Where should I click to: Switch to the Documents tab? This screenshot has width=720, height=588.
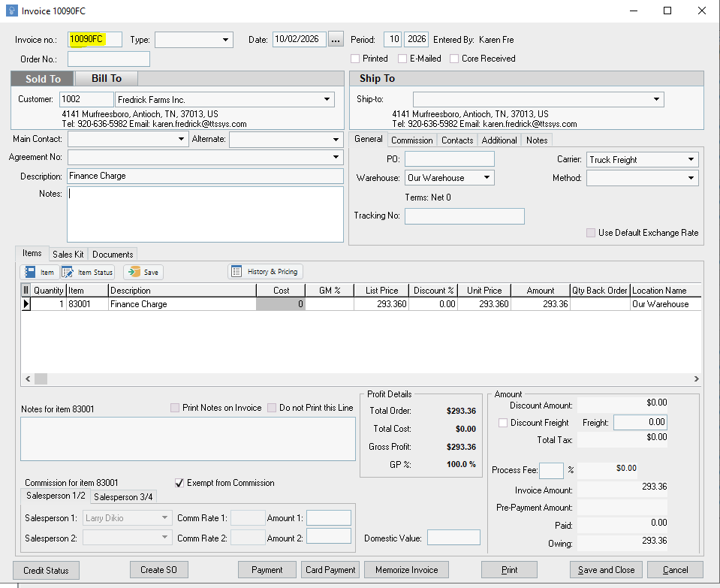tap(113, 254)
